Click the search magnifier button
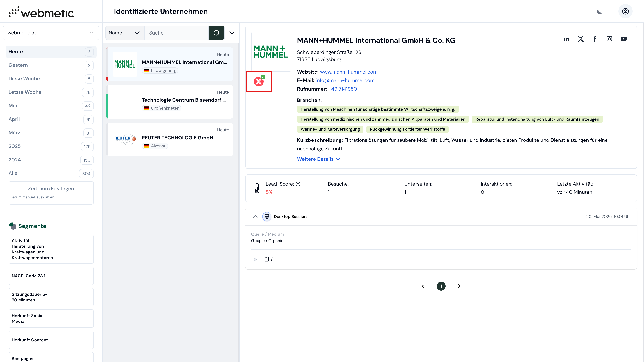 pyautogui.click(x=217, y=33)
